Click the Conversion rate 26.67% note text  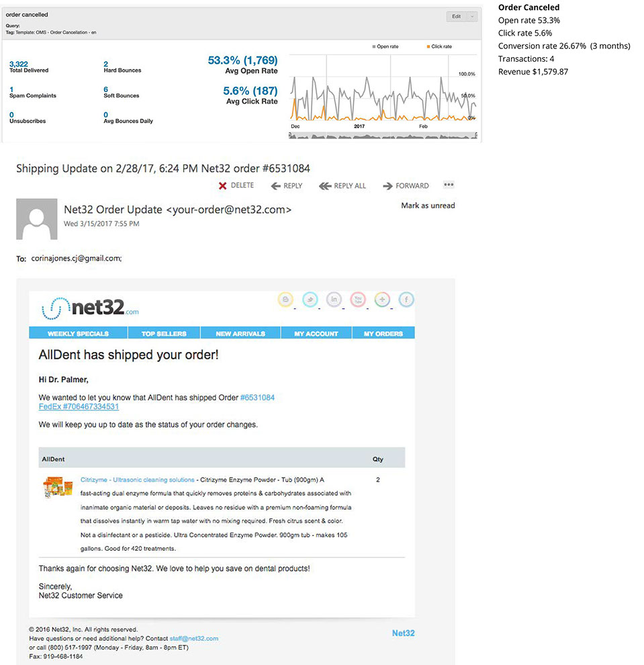pos(564,46)
